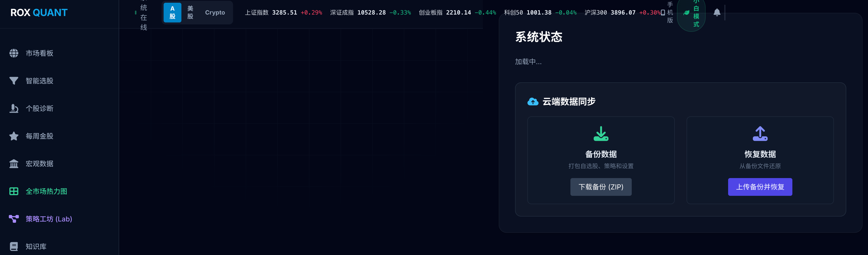
Task: Click the book icon for 知识库
Action: [x=14, y=246]
